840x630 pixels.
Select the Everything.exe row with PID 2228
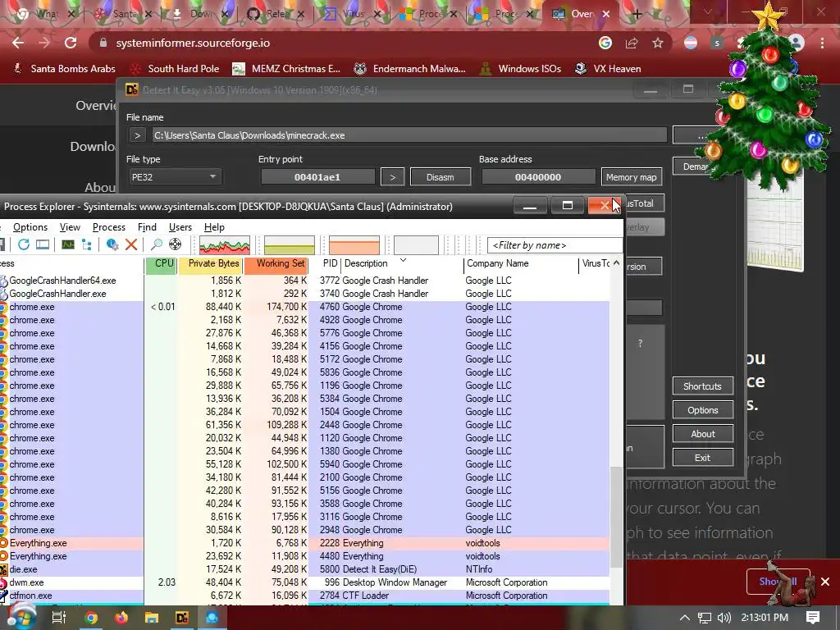304,543
